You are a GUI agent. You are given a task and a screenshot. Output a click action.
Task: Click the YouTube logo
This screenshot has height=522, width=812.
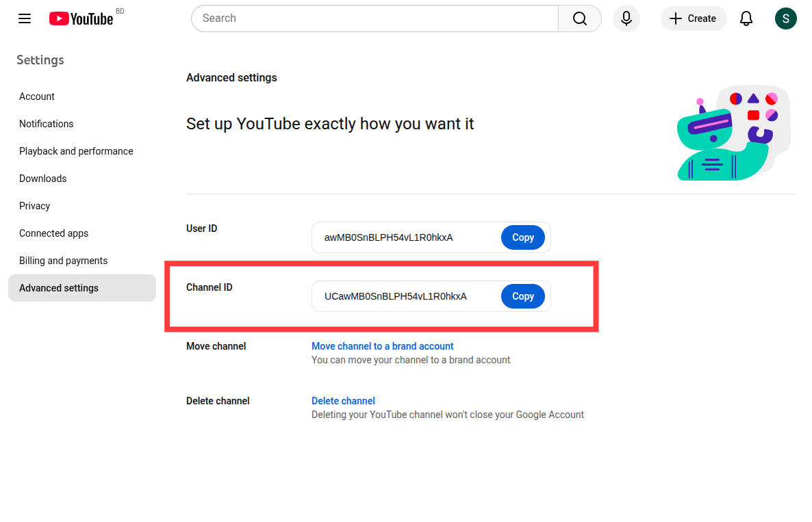[81, 18]
